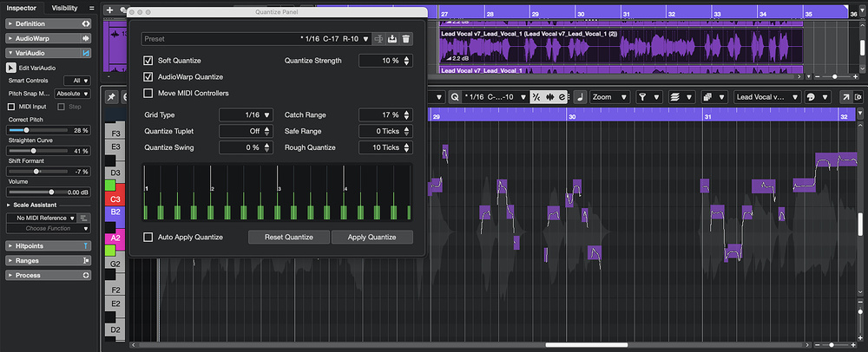Click the pin icon in the editor toolbar
This screenshot has height=352, width=868.
pos(112,97)
